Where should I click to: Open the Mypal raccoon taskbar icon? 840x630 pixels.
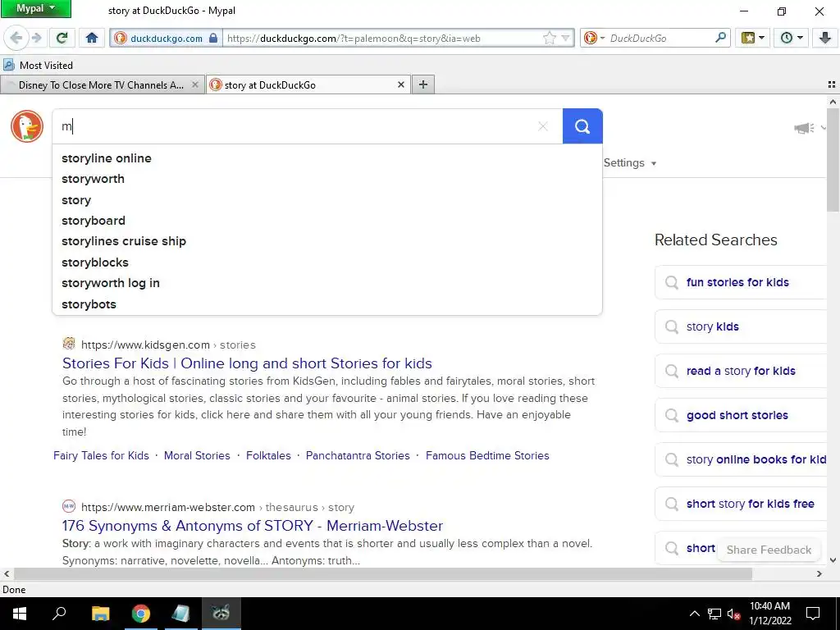pos(221,614)
